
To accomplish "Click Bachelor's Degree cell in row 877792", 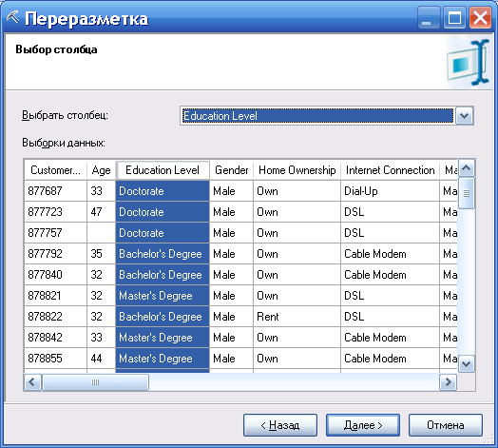I will [163, 254].
